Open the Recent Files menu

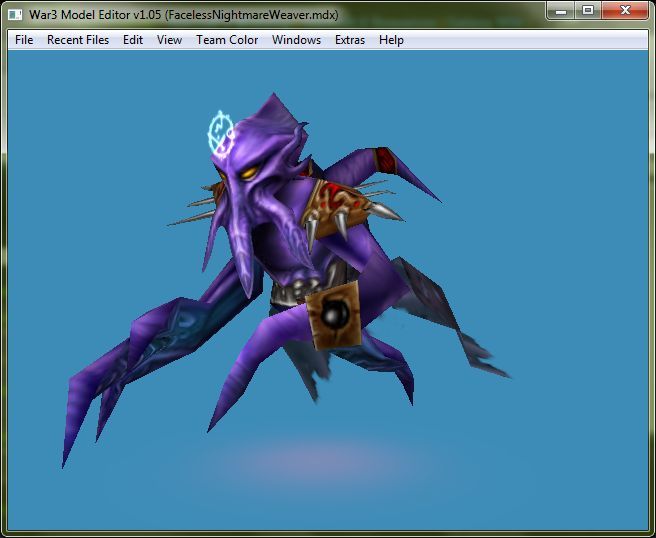click(78, 40)
